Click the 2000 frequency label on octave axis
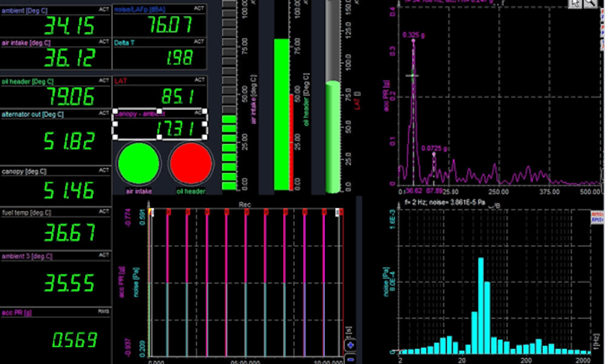The image size is (605, 364). (583, 360)
